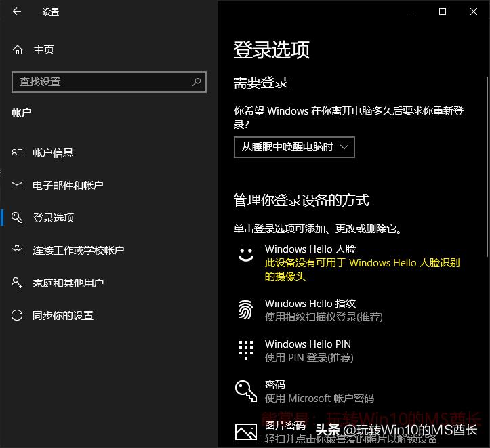Click the key icon beside 登录选项
Viewport: 490px width, 448px height.
click(x=17, y=218)
